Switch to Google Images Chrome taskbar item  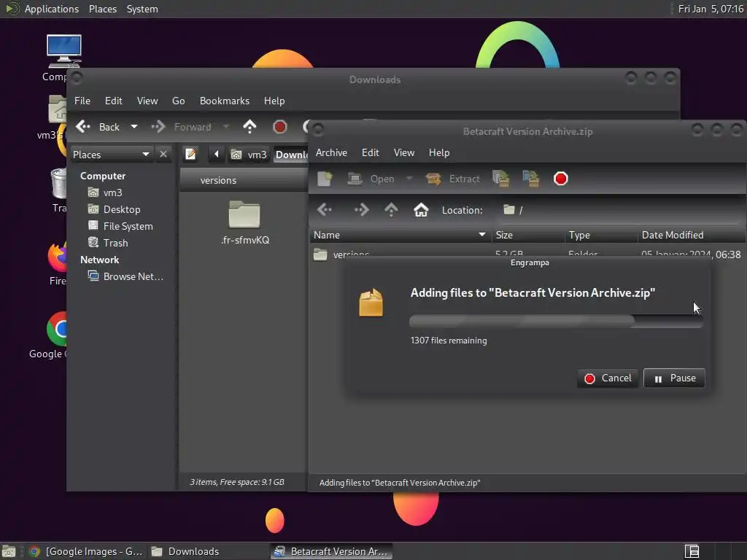tap(86, 551)
